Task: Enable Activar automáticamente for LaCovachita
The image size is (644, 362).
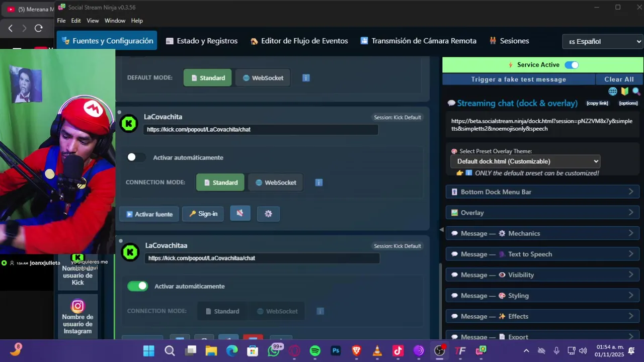Action: pyautogui.click(x=136, y=157)
